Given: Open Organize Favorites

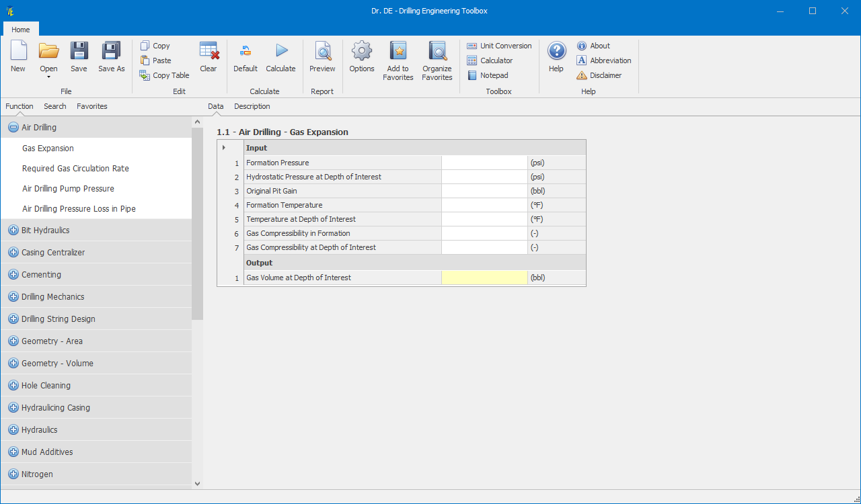Looking at the screenshot, I should point(437,51).
